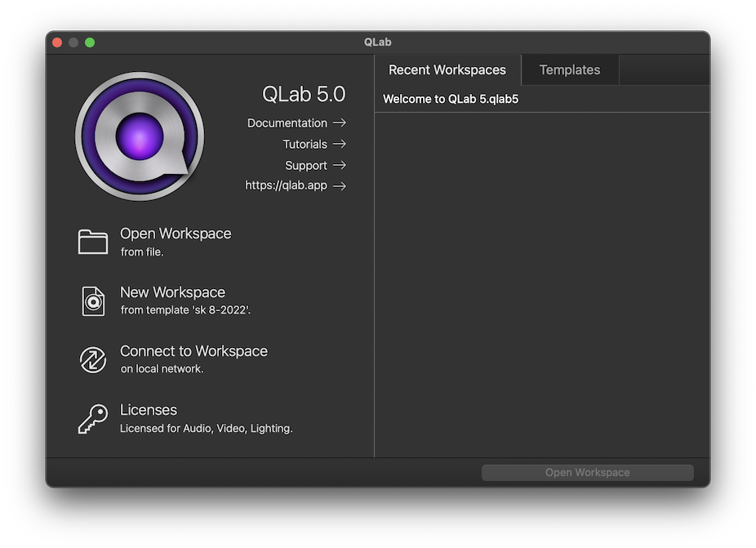
Task: Select the Open Workspace folder icon
Action: point(92,241)
